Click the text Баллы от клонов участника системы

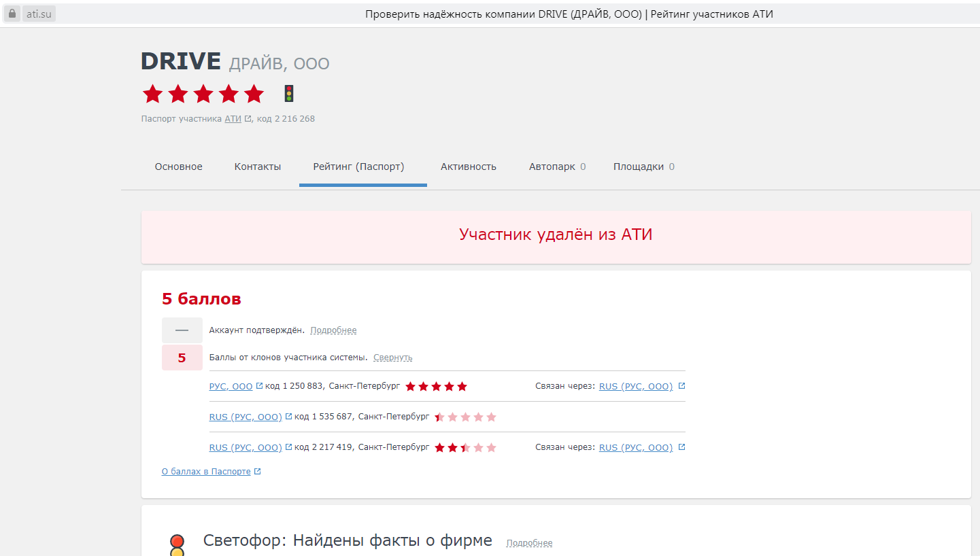coord(288,358)
